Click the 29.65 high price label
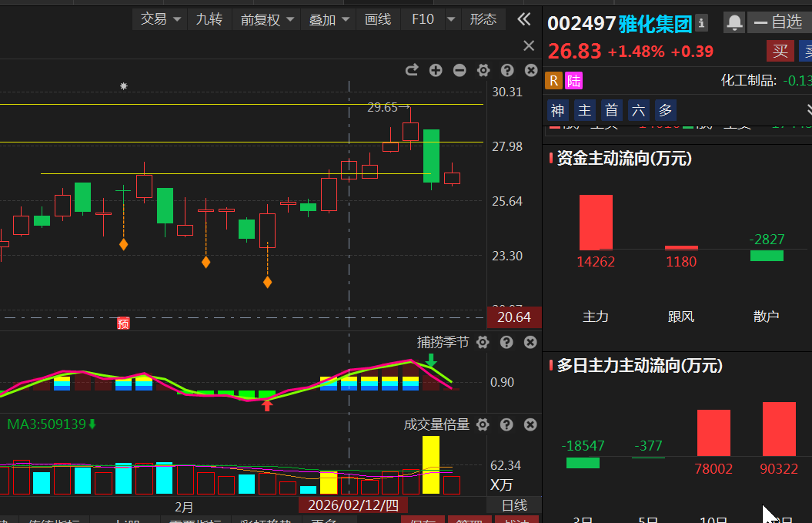The image size is (812, 523). [x=383, y=107]
